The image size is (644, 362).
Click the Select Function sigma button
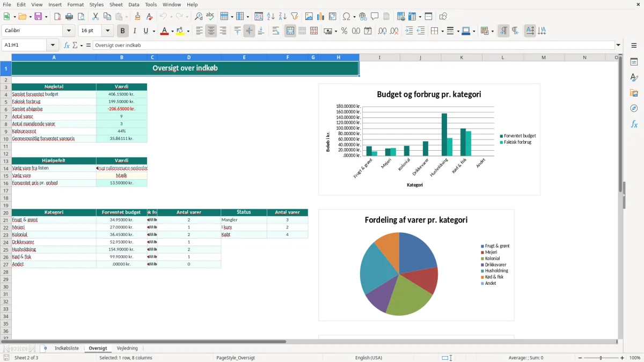tap(75, 45)
